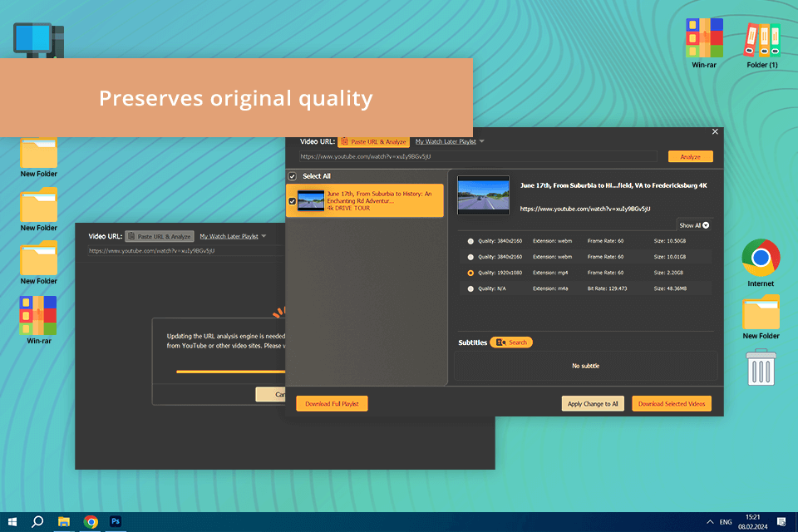Image resolution: width=798 pixels, height=532 pixels.
Task: Click the 'June 17th, From Suburbia' title in the details pane
Action: pyautogui.click(x=613, y=185)
